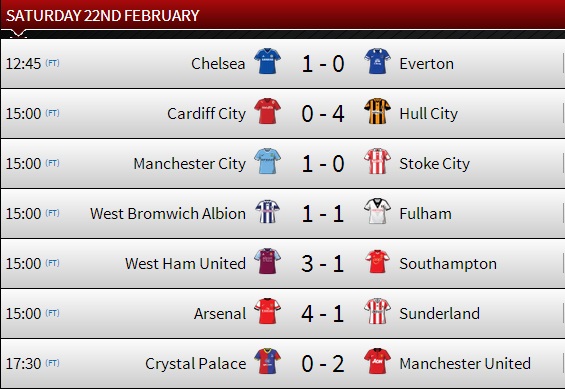Screen dimensions: 565x389
Task: Select the West Ham United claret kit icon
Action: point(267,261)
